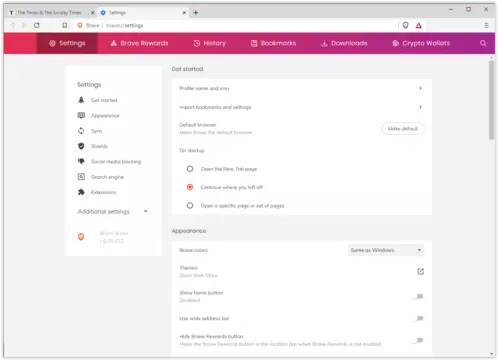This screenshot has height=360, width=498.
Task: Close The Times & The Sunday Times tab
Action: 93,13
